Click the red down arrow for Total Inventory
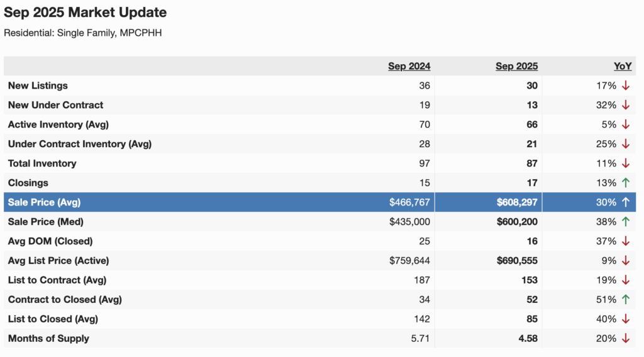Image resolution: width=644 pixels, height=357 pixels. [x=626, y=163]
